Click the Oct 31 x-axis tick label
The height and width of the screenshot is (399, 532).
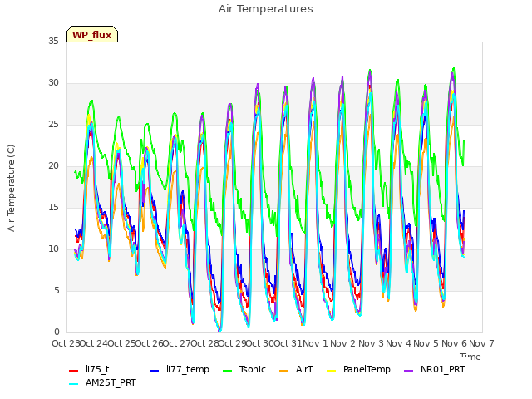[x=288, y=343]
